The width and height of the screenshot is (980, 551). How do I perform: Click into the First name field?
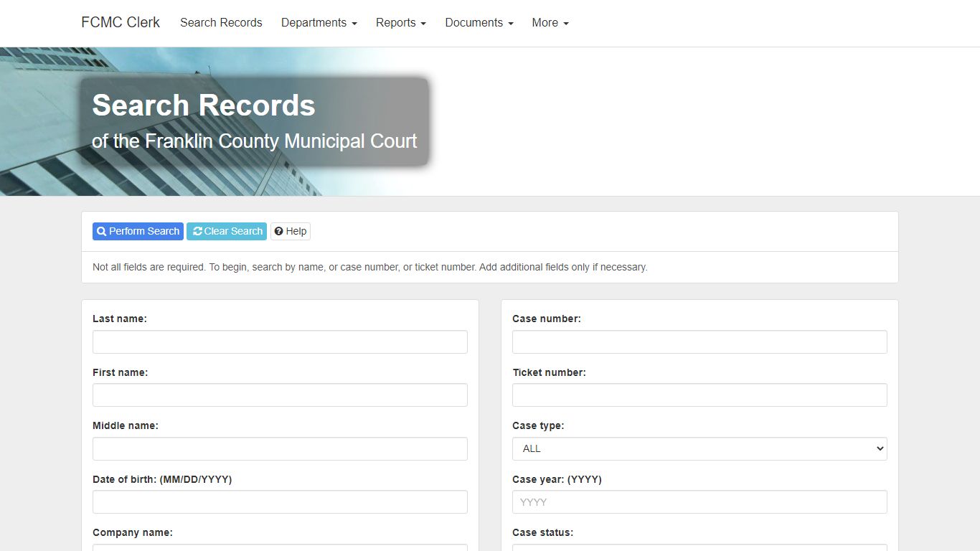(x=280, y=395)
